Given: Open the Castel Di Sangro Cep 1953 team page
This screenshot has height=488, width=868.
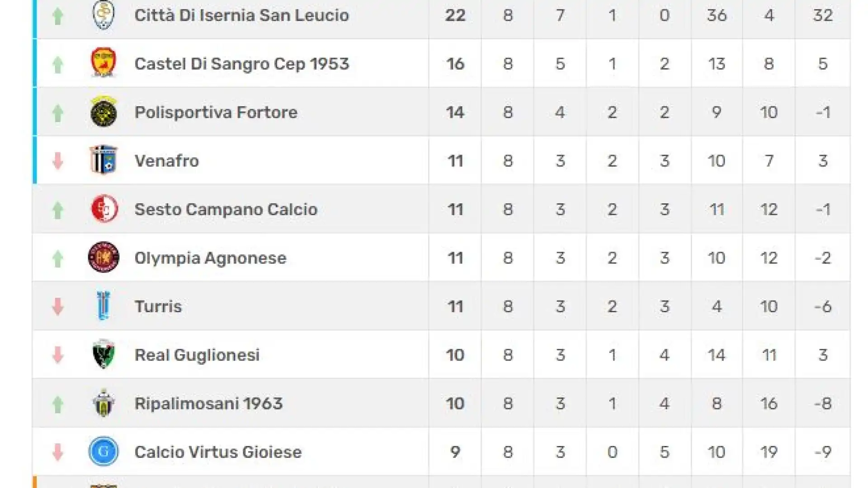Looking at the screenshot, I should pos(242,64).
